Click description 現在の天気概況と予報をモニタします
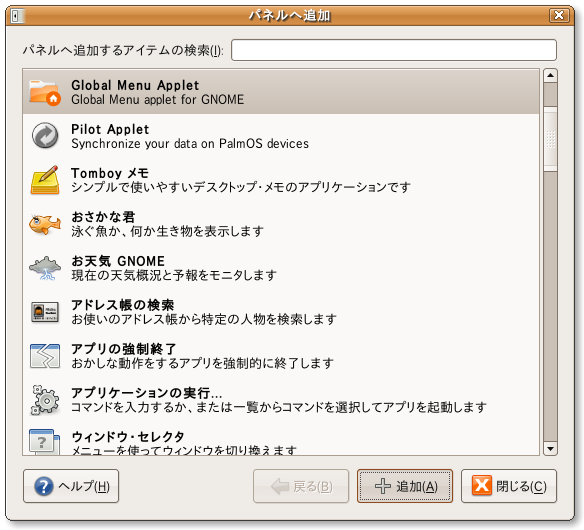The width and height of the screenshot is (584, 530). tap(174, 276)
